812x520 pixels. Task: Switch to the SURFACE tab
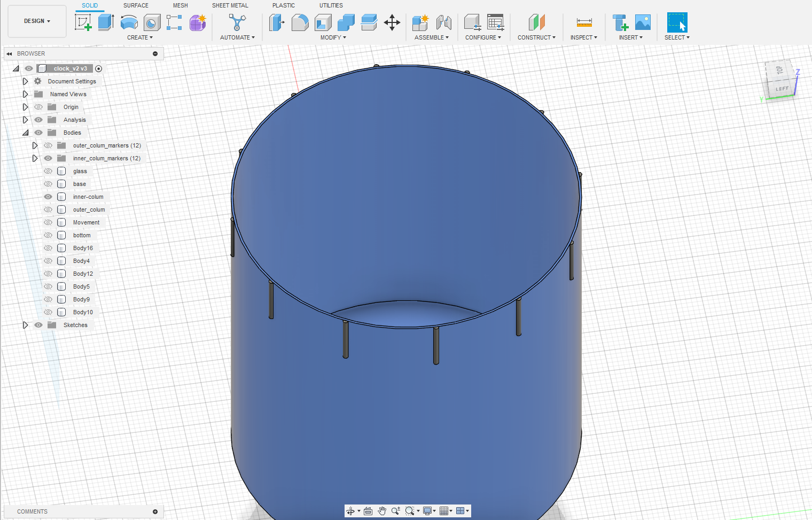point(136,5)
